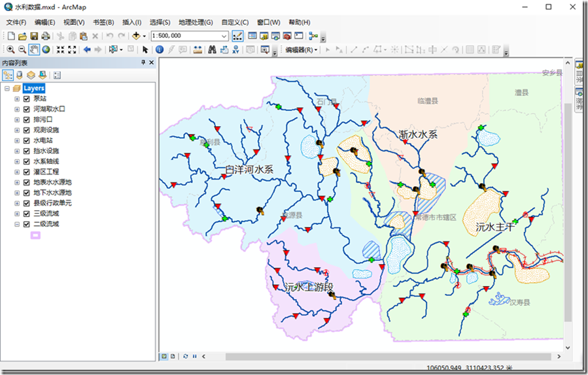Viewport: 588px width, 375px height.
Task: Click the Add Data yellow plus icon
Action: tap(136, 36)
